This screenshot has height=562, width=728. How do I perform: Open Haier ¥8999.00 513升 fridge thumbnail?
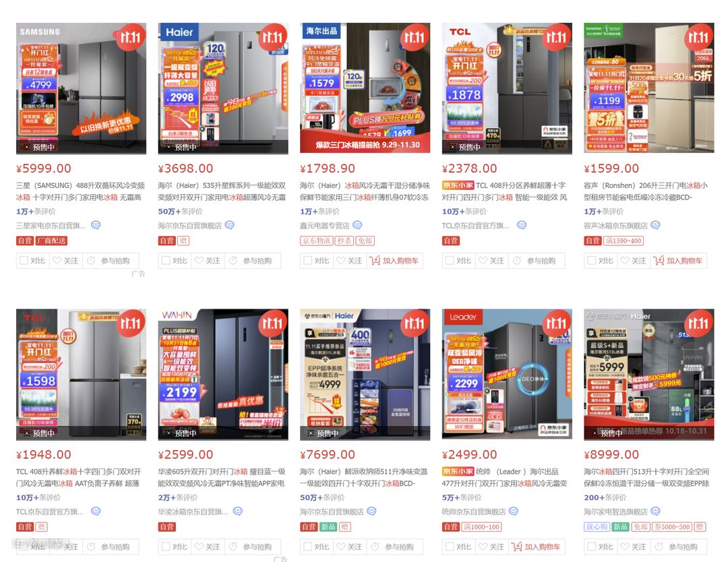click(x=648, y=375)
